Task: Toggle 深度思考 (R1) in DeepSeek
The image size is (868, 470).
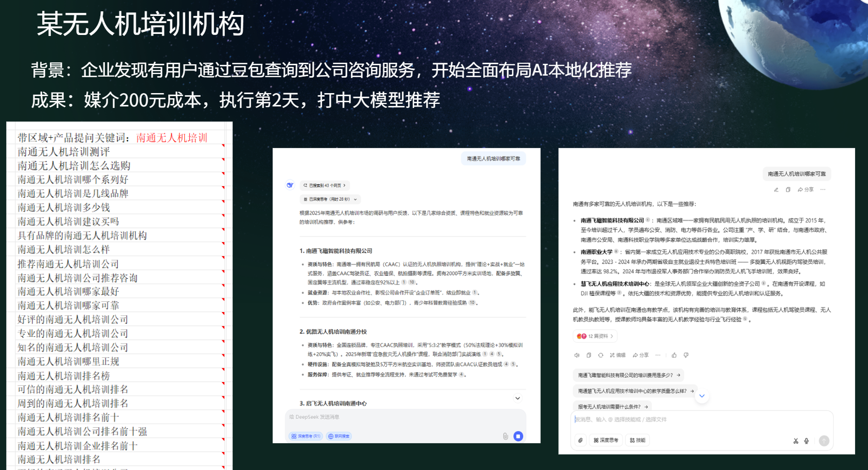Action: 306,436
